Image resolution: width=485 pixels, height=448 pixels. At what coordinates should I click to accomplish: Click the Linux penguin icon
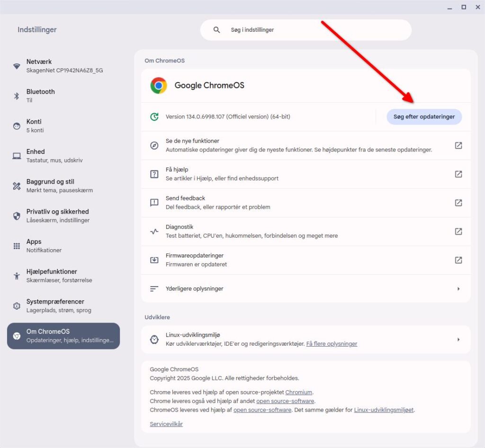tap(154, 339)
